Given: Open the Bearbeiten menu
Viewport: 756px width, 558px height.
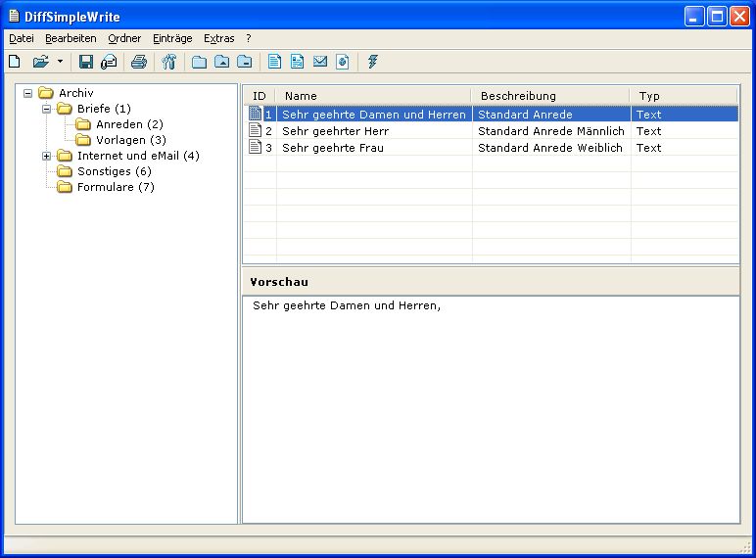Looking at the screenshot, I should [71, 38].
